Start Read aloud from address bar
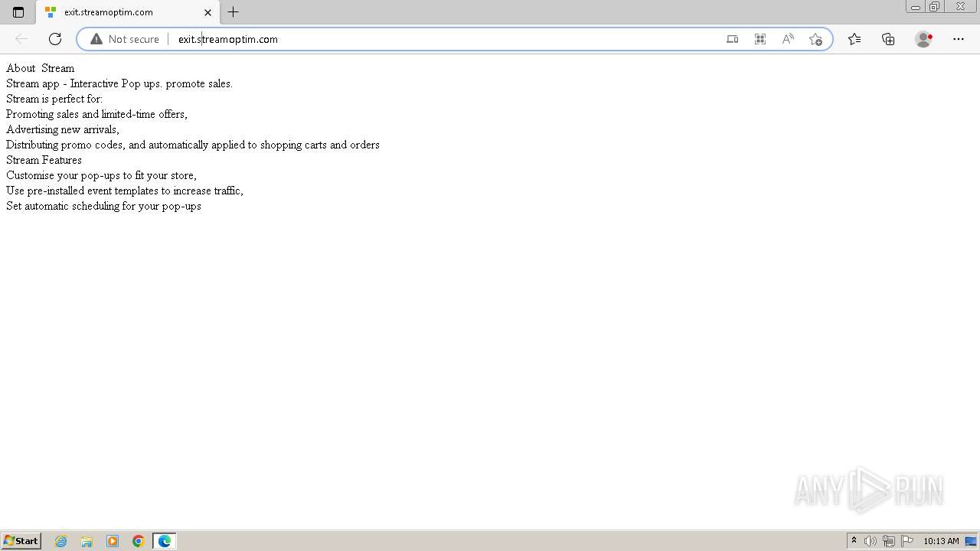Screen dimensions: 980x551 (x=788, y=39)
